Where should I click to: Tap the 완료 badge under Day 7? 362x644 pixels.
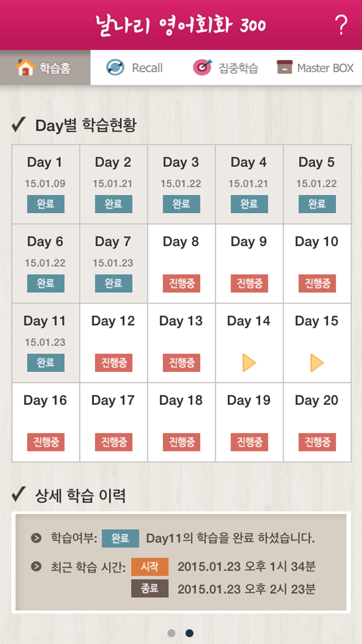(x=114, y=283)
